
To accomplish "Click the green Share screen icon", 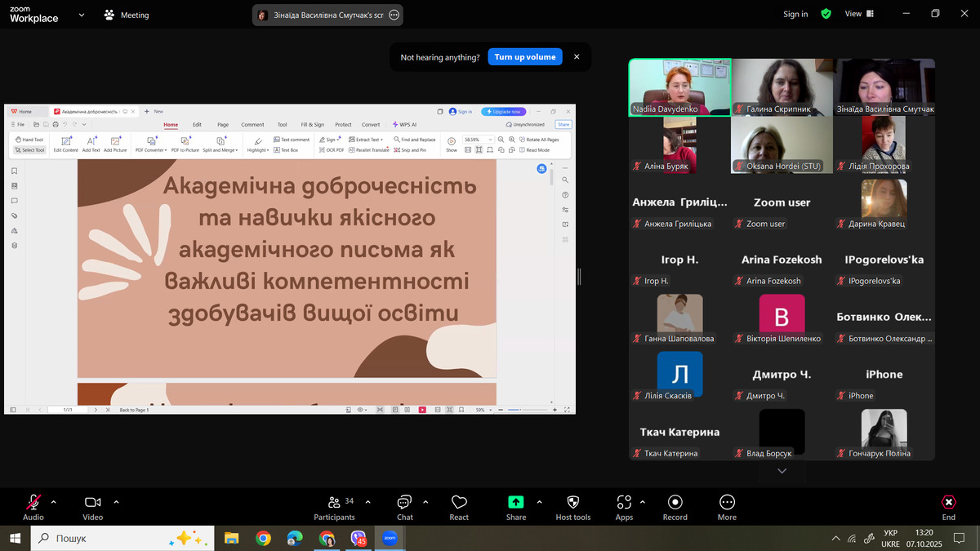I will coord(515,503).
